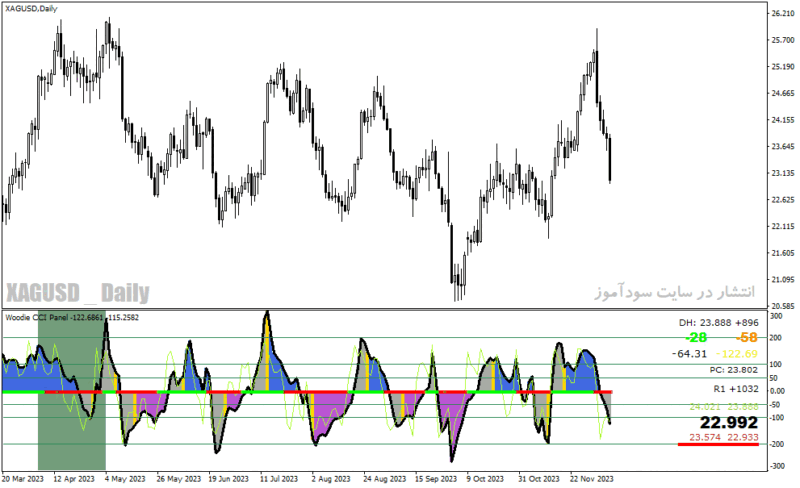Click the 26.210 price scale label
Viewport: 800px width, 488px height.
783,13
